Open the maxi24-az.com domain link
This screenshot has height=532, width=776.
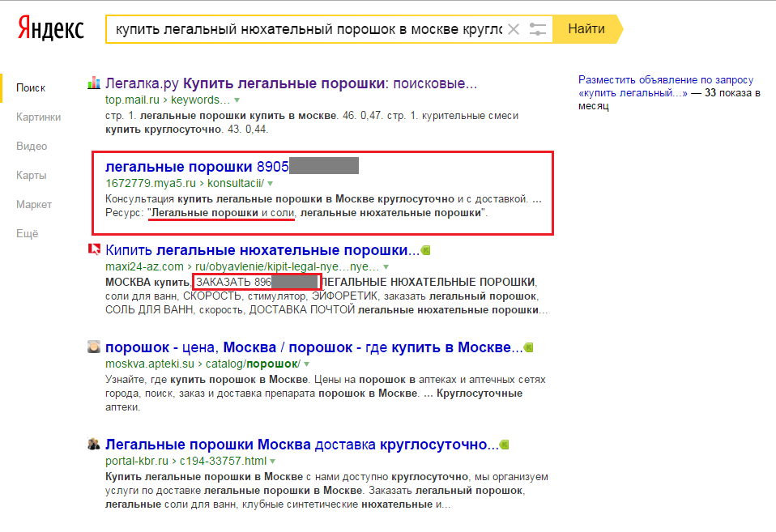(144, 266)
